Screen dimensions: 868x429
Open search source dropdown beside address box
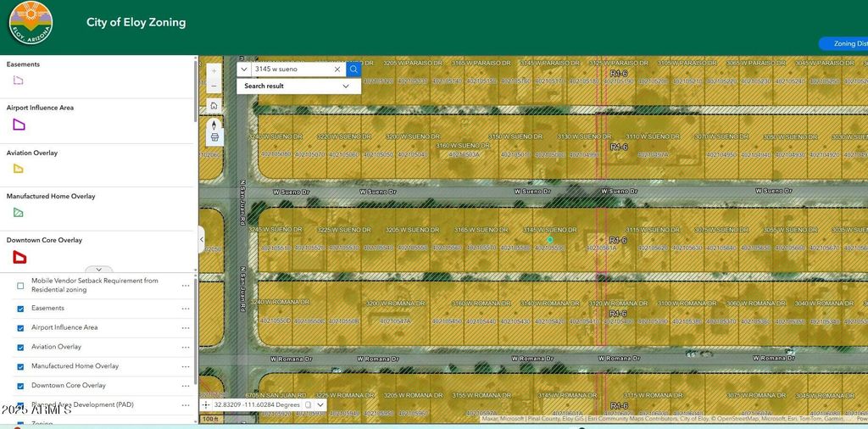click(x=244, y=70)
